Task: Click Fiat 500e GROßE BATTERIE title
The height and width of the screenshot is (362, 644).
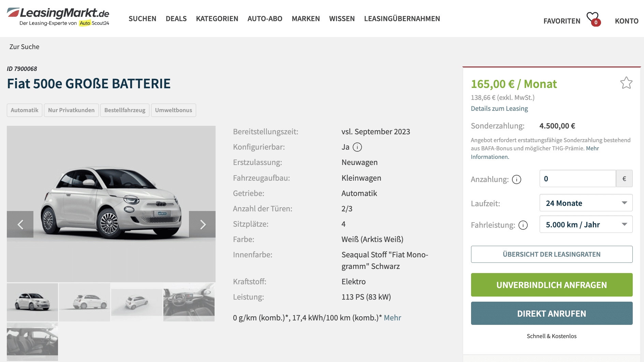Action: pyautogui.click(x=89, y=84)
